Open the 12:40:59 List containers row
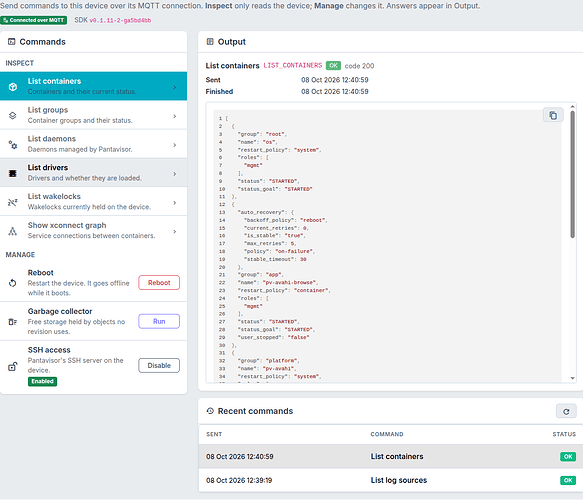The image size is (583, 500). [x=390, y=456]
